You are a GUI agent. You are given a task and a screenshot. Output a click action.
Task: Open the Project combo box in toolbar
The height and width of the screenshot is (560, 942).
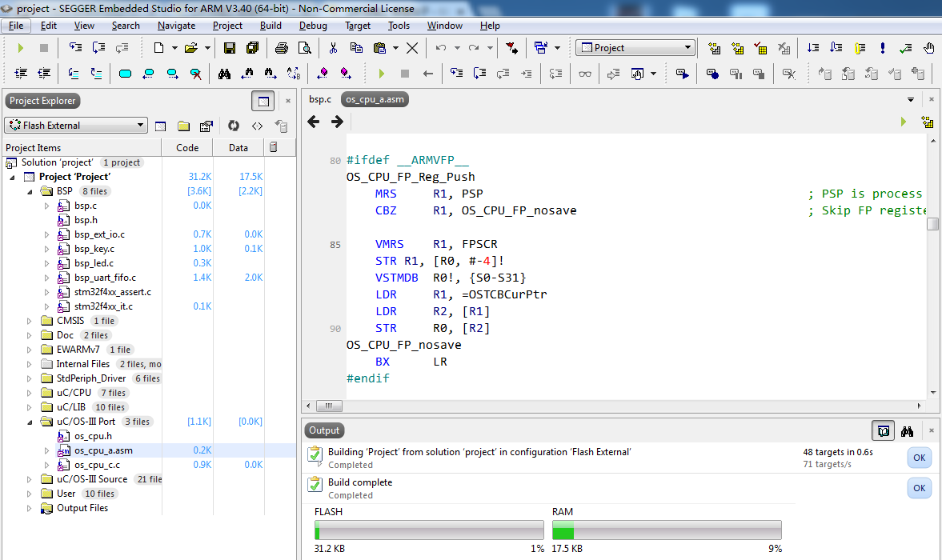click(635, 47)
